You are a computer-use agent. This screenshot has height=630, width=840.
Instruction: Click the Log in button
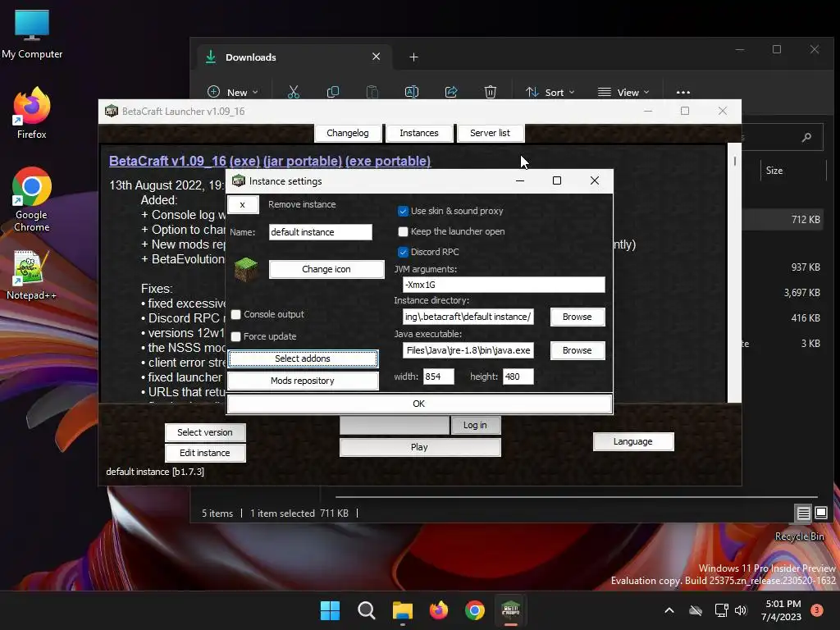[475, 425]
